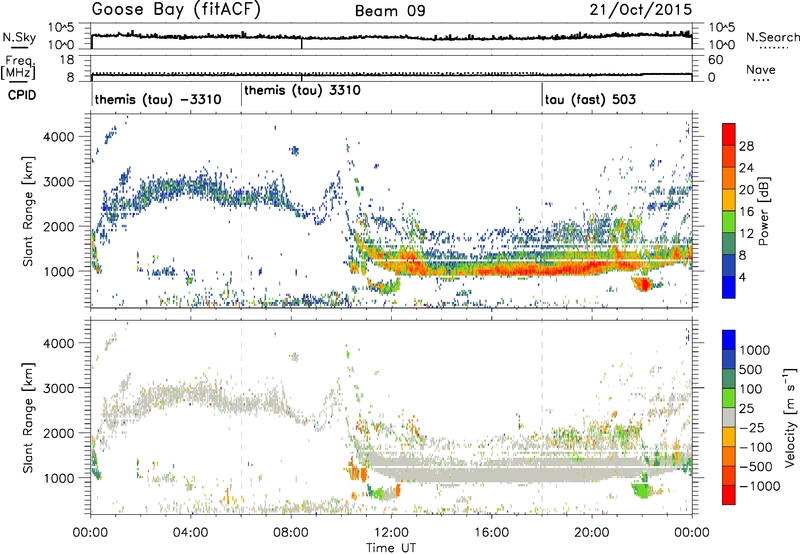
Task: Click the red high-power echo near 22:00
Action: [644, 284]
